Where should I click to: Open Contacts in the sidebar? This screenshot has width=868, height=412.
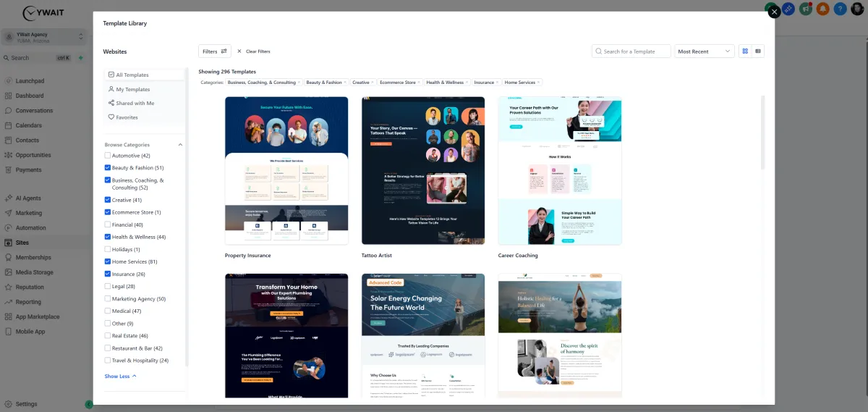[x=27, y=140]
